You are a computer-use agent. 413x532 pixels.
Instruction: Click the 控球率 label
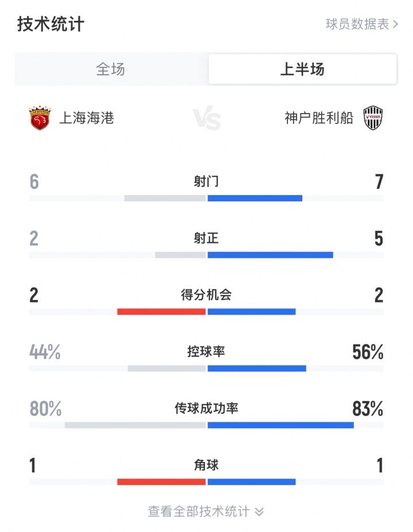pos(206,351)
